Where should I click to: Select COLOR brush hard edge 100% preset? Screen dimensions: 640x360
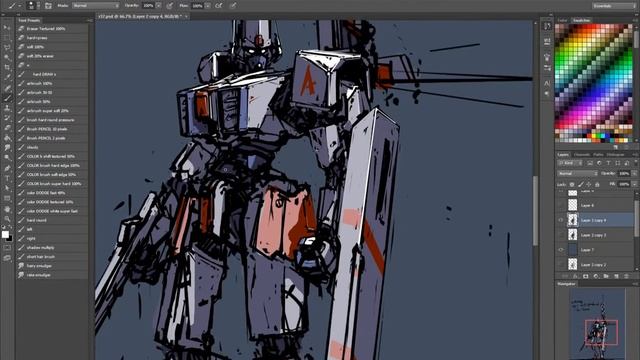[52, 165]
